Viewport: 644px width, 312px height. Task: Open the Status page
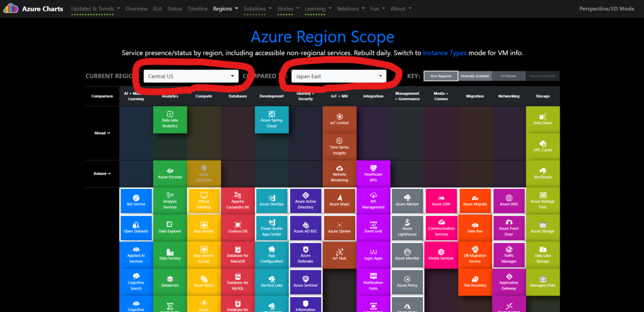coord(174,9)
